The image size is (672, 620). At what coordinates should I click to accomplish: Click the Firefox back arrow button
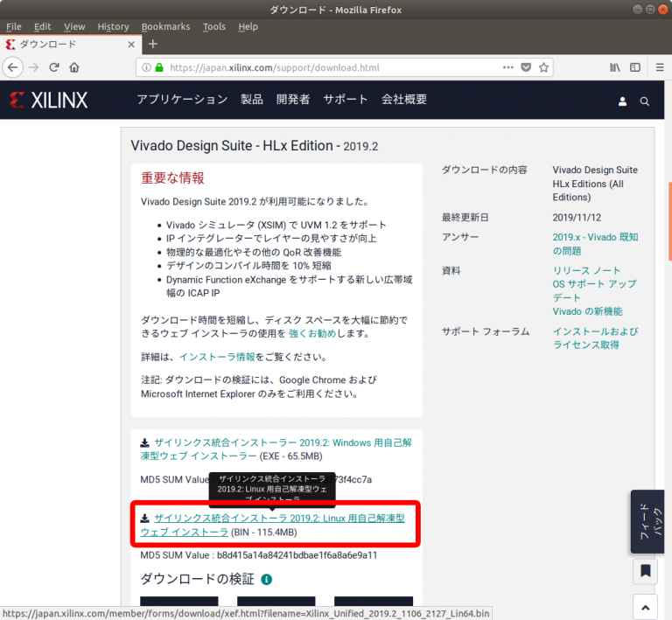point(12,67)
